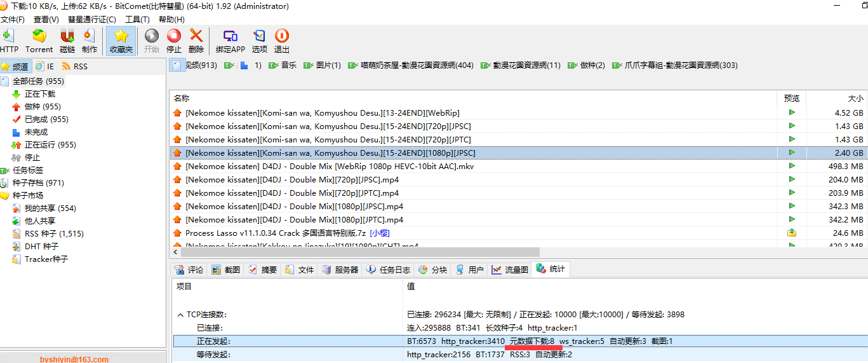Image resolution: width=868 pixels, height=363 pixels.
Task: Open the [小饕] link on Process Lasso
Action: point(381,233)
